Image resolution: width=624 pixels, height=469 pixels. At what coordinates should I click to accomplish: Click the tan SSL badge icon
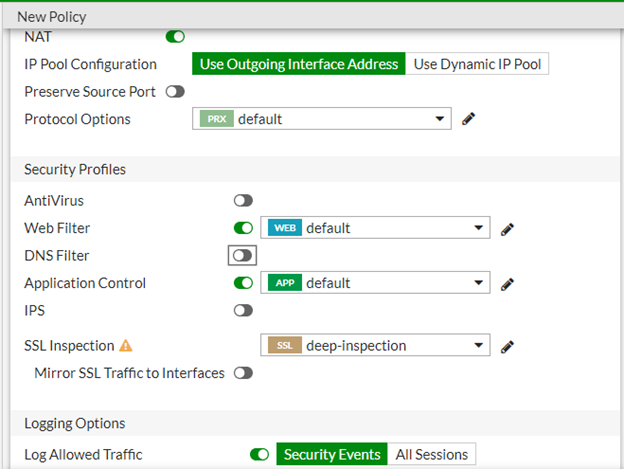point(285,346)
